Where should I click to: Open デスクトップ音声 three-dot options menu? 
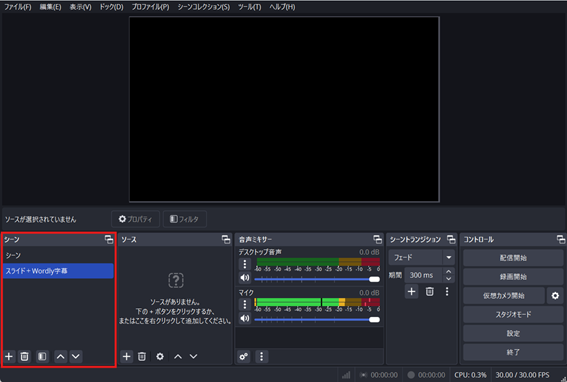(x=245, y=264)
